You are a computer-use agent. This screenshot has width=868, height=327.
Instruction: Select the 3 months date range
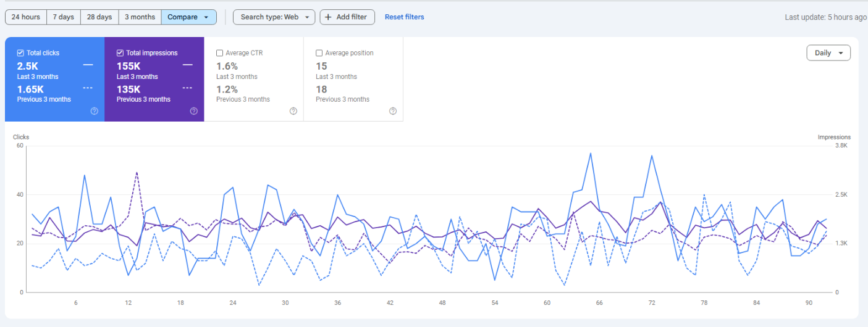[x=140, y=17]
